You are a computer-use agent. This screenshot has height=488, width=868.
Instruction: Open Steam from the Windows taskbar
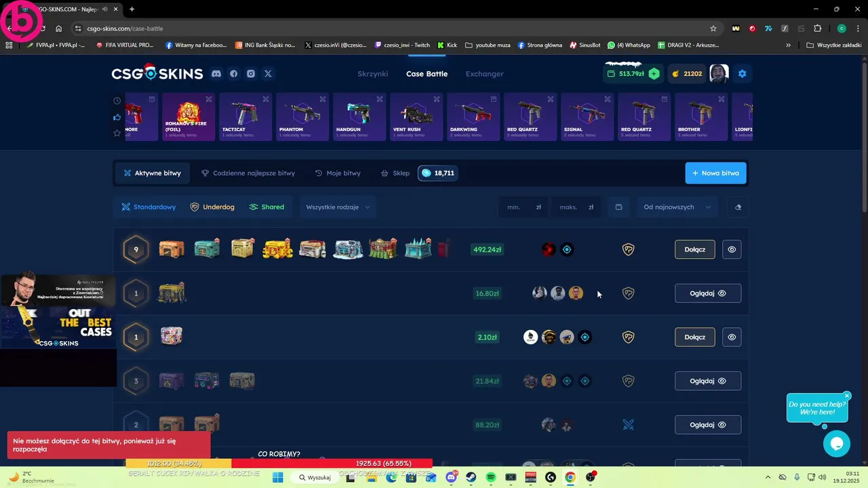tap(471, 477)
